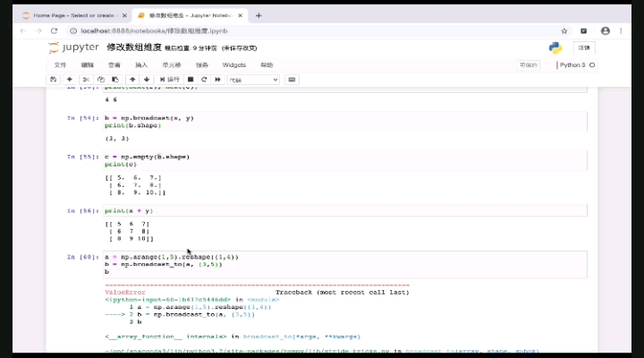Interrupt the kernel stop icon
This screenshot has height=358, width=644.
tap(191, 80)
